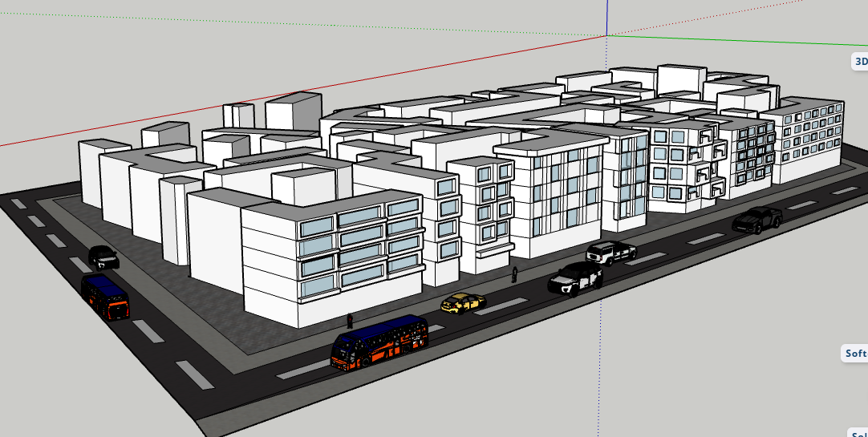
Task: Click the axis origin point
Action: 606,35
